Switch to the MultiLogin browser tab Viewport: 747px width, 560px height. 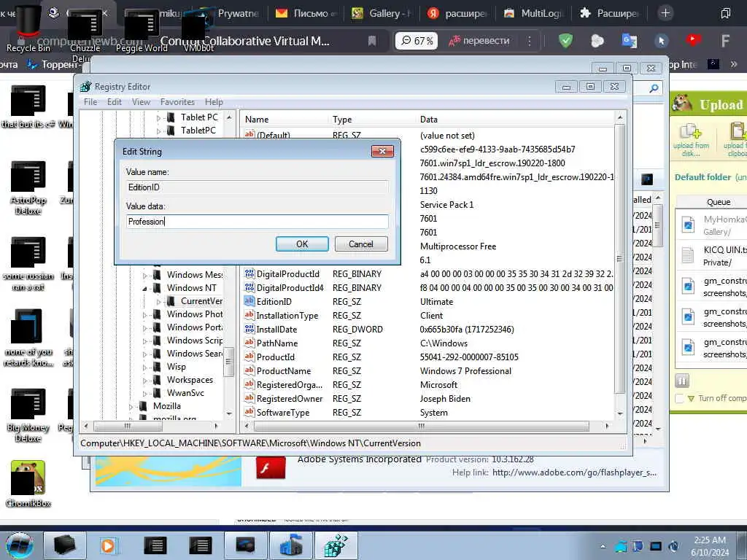click(x=533, y=13)
